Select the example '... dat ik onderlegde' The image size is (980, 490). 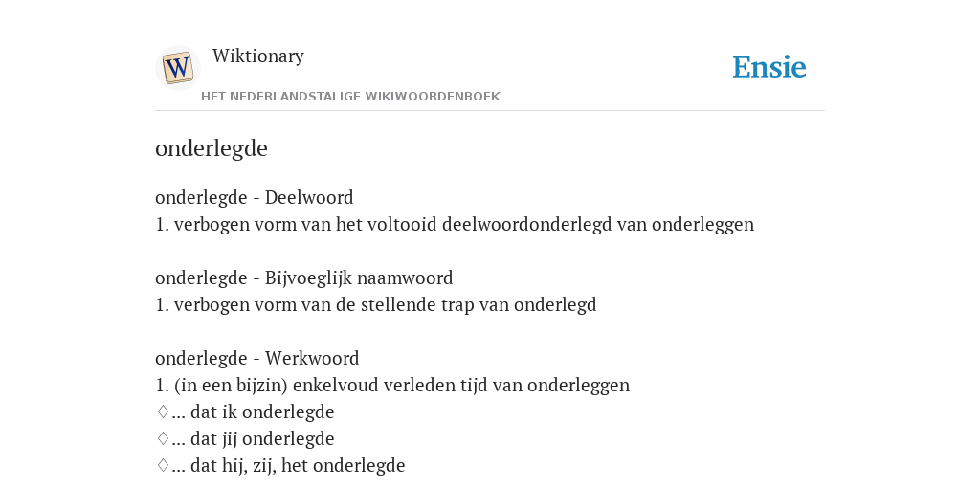(x=253, y=412)
